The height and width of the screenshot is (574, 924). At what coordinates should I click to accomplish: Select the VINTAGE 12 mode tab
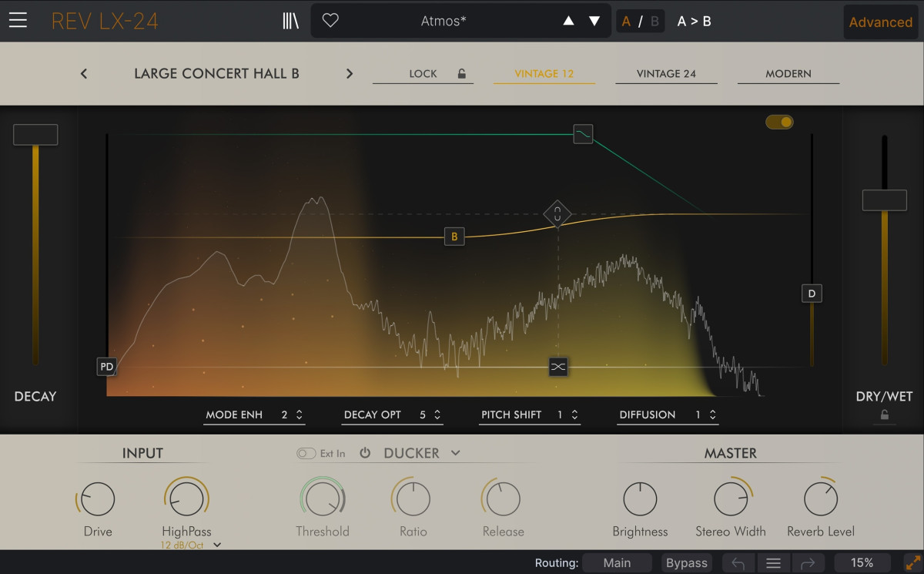pyautogui.click(x=544, y=74)
